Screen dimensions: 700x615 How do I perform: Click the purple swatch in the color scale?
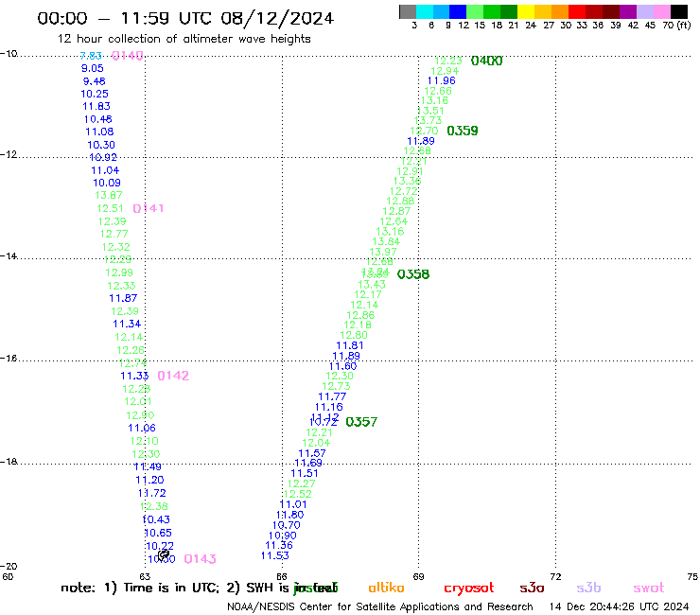(x=628, y=11)
